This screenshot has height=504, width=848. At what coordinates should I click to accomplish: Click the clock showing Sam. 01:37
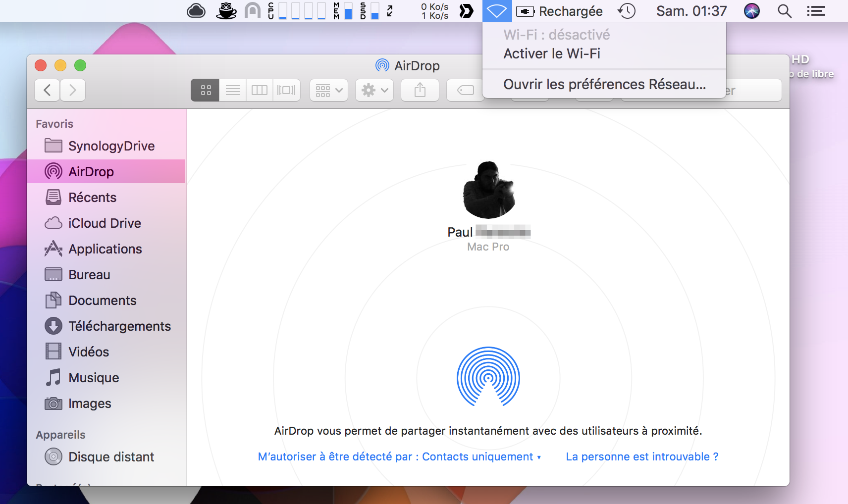point(691,11)
